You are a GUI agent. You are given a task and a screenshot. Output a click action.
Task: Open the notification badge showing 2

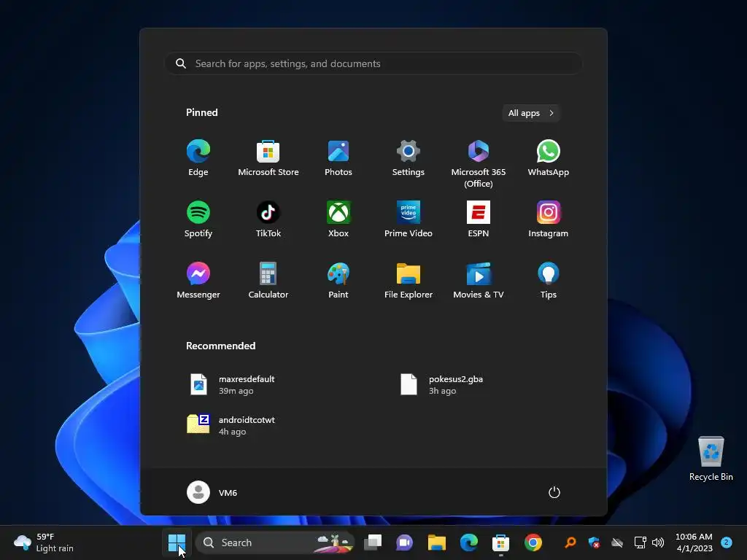(x=727, y=542)
